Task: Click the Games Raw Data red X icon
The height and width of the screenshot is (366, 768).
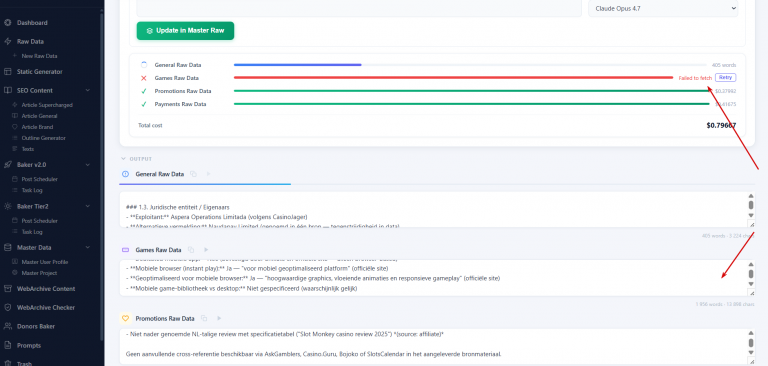Action: [x=144, y=78]
